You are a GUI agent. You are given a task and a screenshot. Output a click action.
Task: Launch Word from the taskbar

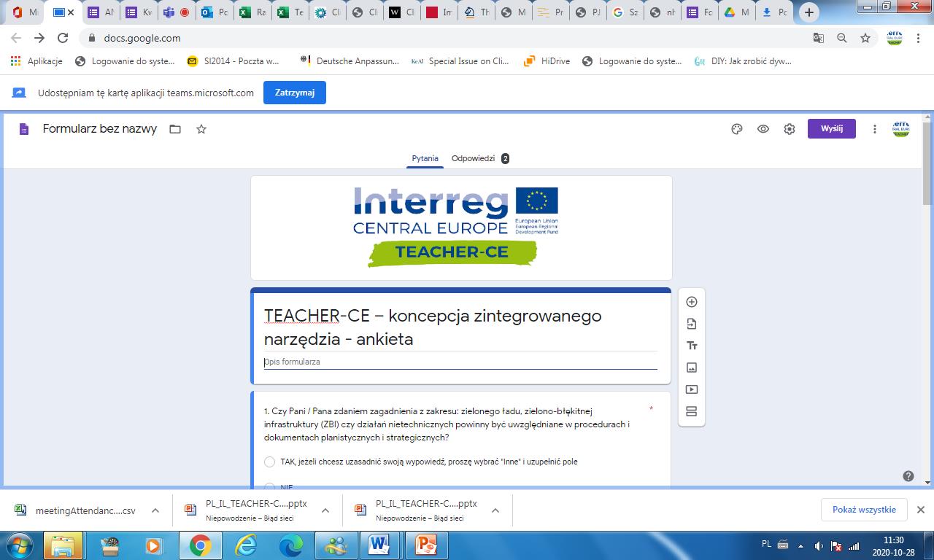tap(379, 545)
